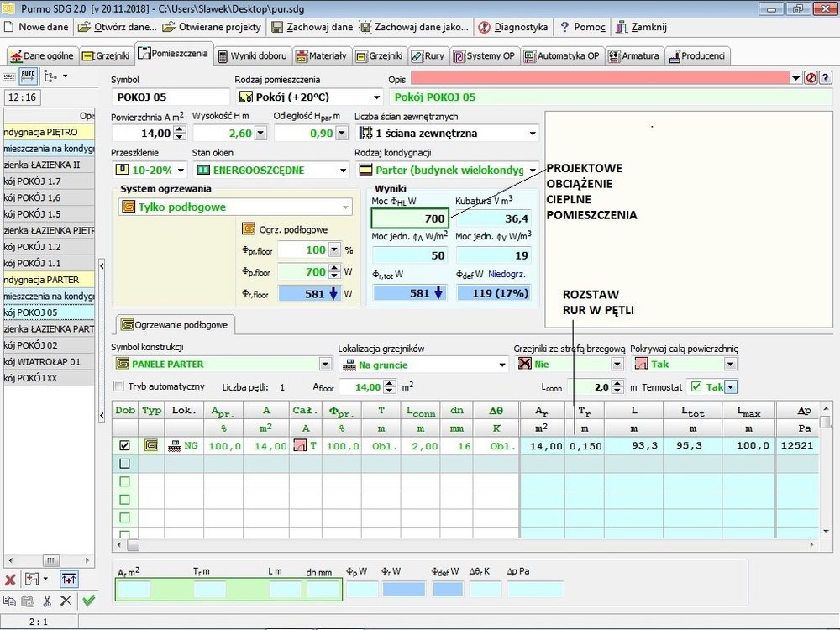Toggle the Termostat checkbox
Viewport: 840px width, 630px height.
(x=696, y=386)
